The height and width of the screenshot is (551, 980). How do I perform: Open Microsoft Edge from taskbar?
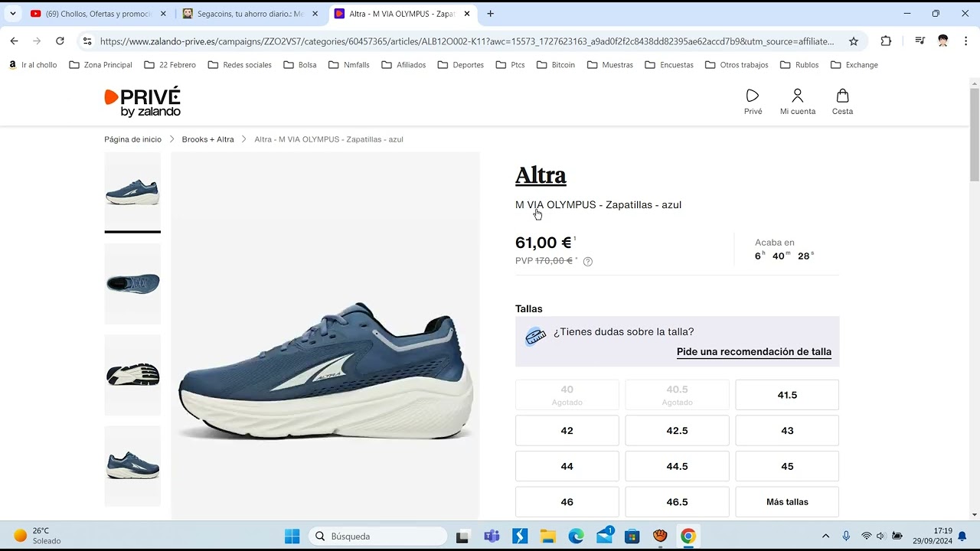[576, 536]
